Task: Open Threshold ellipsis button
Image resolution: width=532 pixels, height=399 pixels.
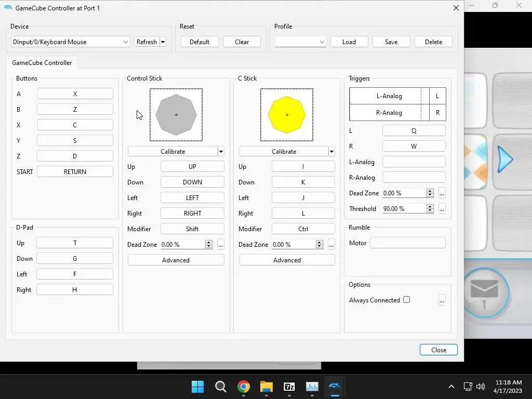Action: [x=442, y=209]
